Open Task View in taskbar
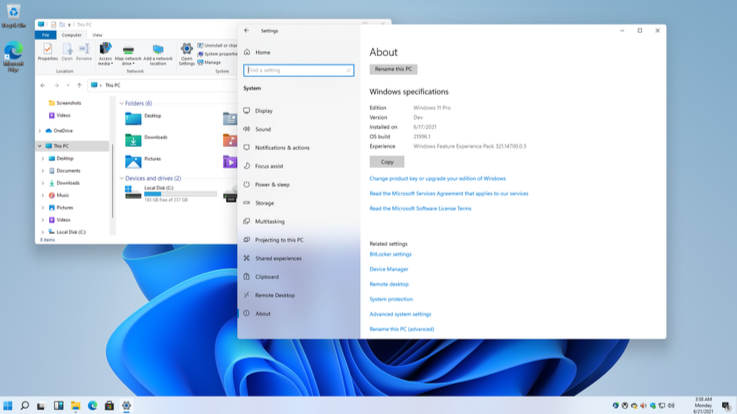The width and height of the screenshot is (737, 414). click(x=41, y=406)
